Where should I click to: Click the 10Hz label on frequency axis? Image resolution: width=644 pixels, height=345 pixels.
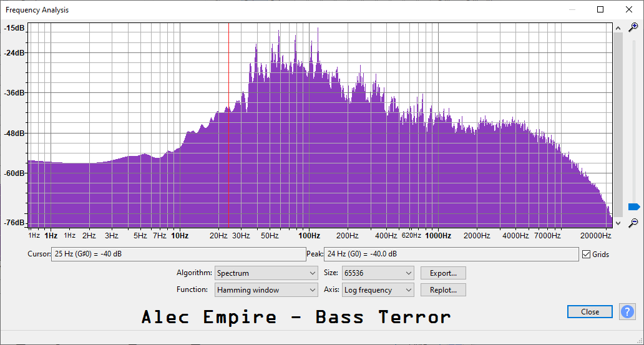(x=180, y=236)
